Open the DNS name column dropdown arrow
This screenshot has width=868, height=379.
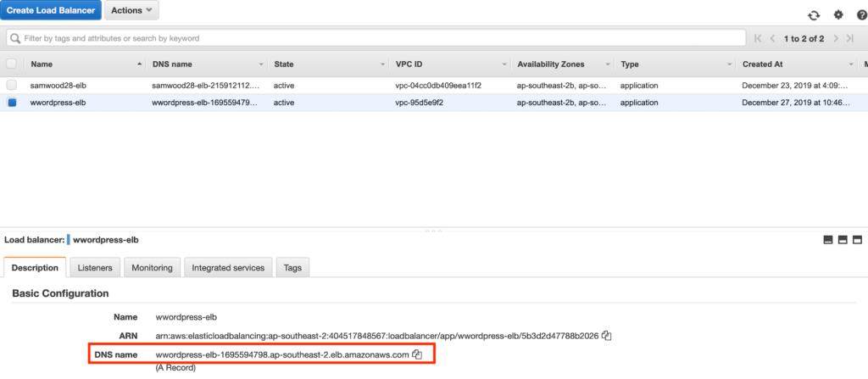(261, 64)
